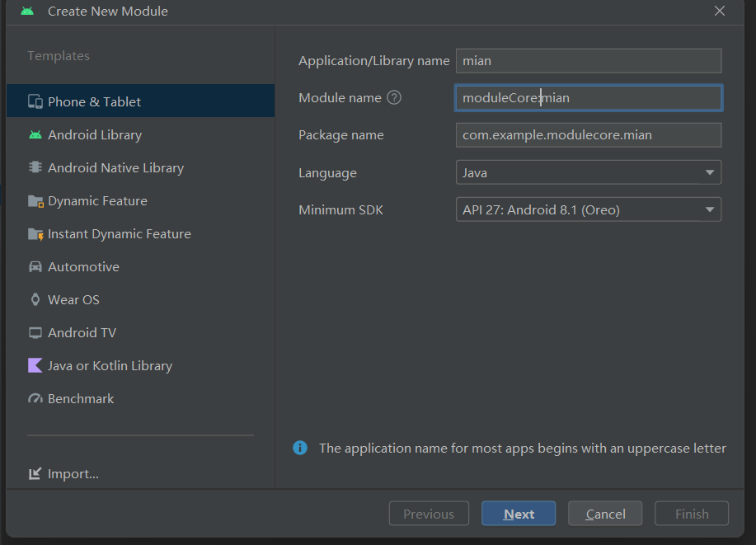Select the Automotive template
The image size is (756, 545).
pyautogui.click(x=141, y=266)
